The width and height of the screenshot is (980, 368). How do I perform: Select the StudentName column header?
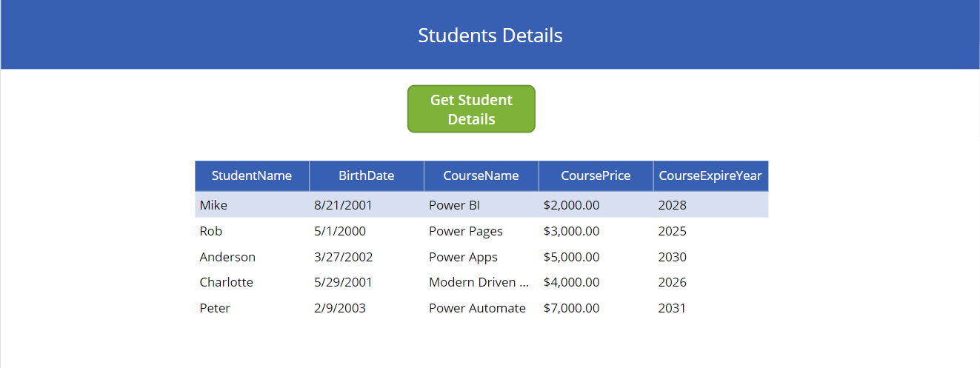point(252,176)
